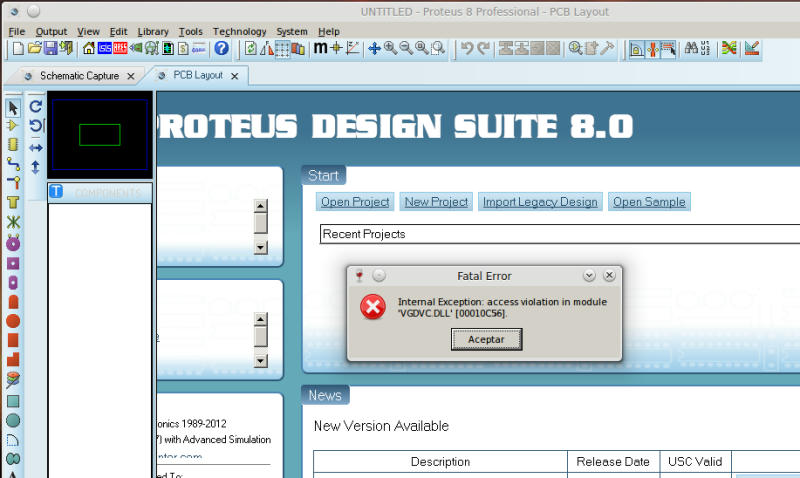Click the Zoom In magnifier icon
The width and height of the screenshot is (800, 478).
[390, 48]
